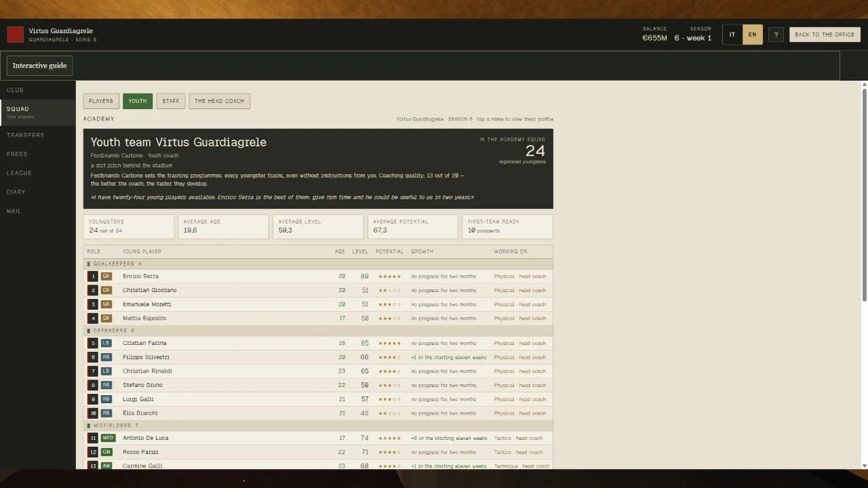Click the GK badge next to Enrico Serra
This screenshot has width=868, height=488.
(106, 277)
